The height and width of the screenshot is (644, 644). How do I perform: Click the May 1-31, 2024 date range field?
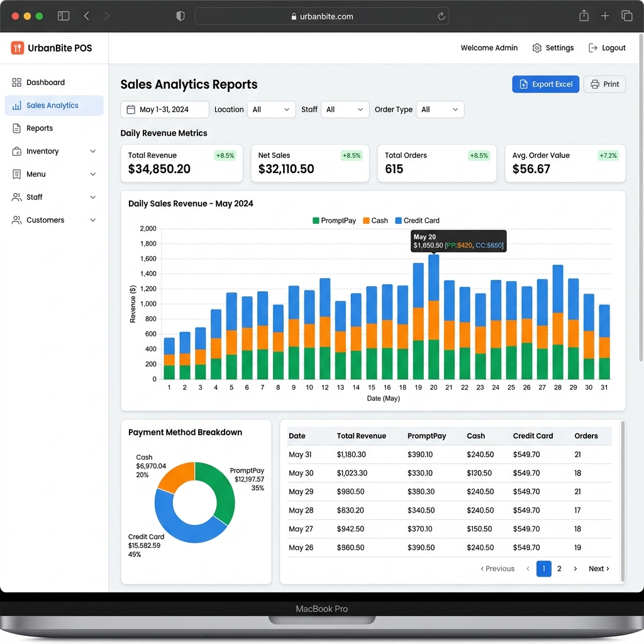pyautogui.click(x=165, y=109)
